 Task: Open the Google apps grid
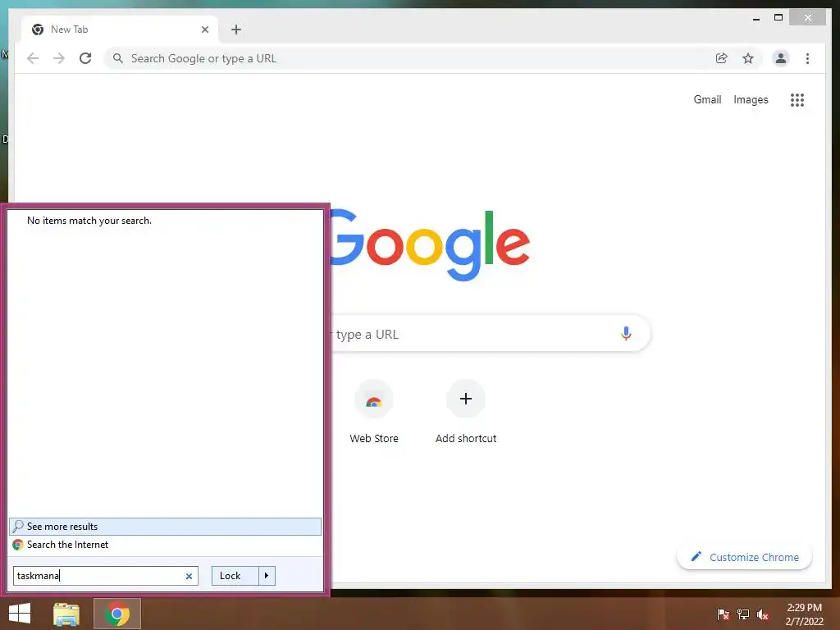click(797, 99)
